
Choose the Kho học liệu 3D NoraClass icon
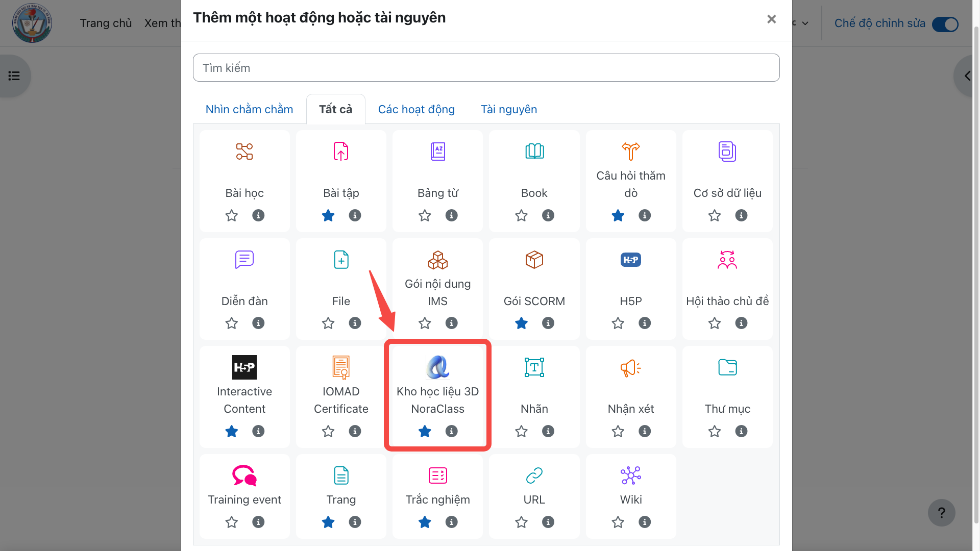point(437,367)
